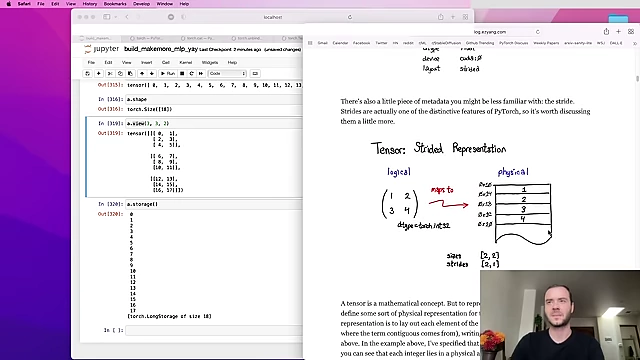The image size is (640, 360).
Task: Paste cells below in Jupyter toolbar
Action: pos(130,73)
